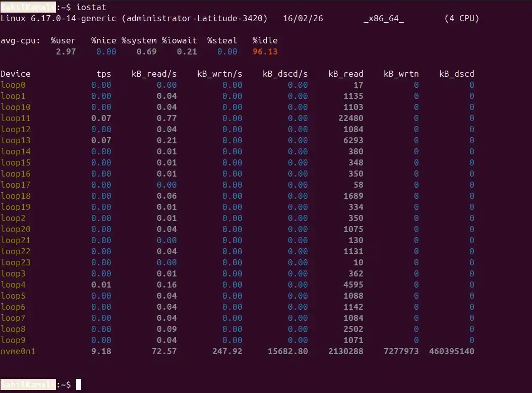Select loop11 kB_read/s value 0.77
This screenshot has height=393, width=532.
[166, 118]
